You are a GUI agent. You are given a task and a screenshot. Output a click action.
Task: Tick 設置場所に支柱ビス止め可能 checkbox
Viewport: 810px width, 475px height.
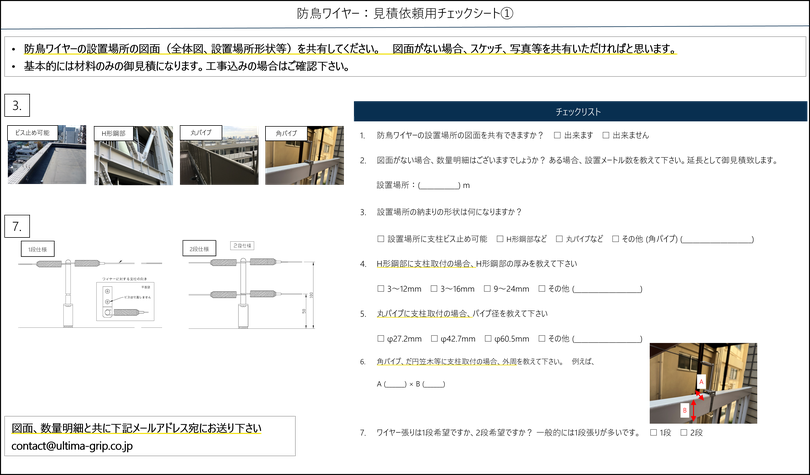[x=381, y=239]
